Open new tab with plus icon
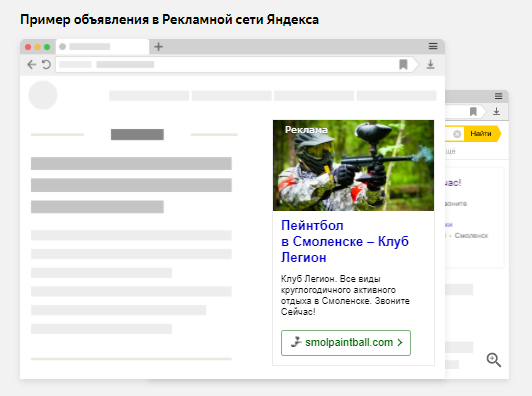Viewport: 532px width, 396px height. point(158,46)
